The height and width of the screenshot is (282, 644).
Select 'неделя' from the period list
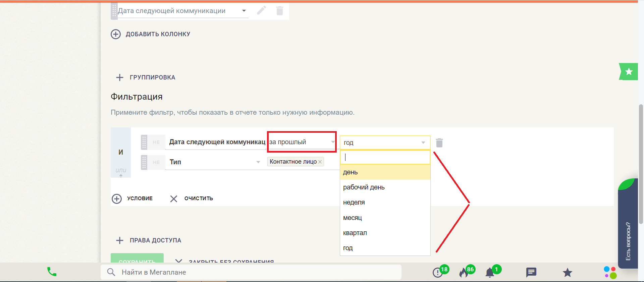click(x=385, y=203)
